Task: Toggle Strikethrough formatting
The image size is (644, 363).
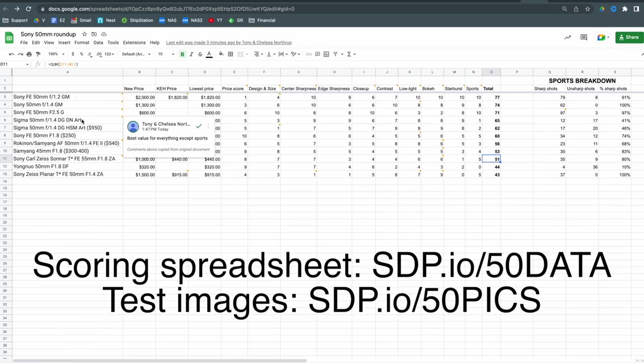Action: [x=200, y=54]
